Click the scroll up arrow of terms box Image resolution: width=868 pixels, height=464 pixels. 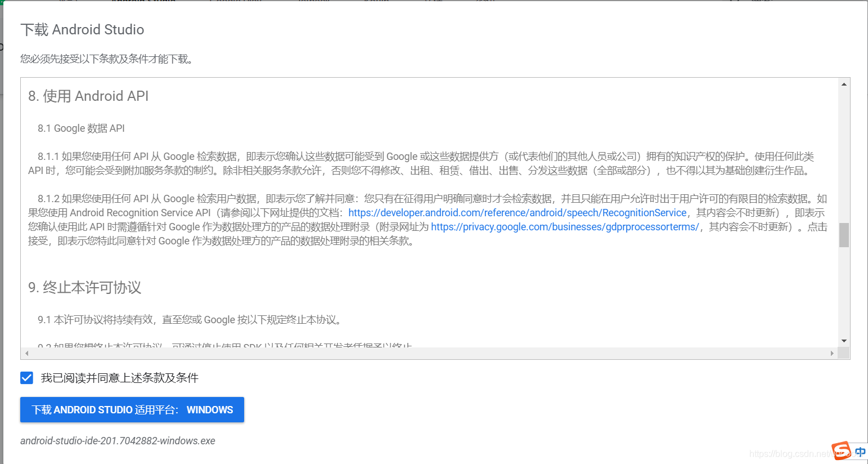click(844, 84)
